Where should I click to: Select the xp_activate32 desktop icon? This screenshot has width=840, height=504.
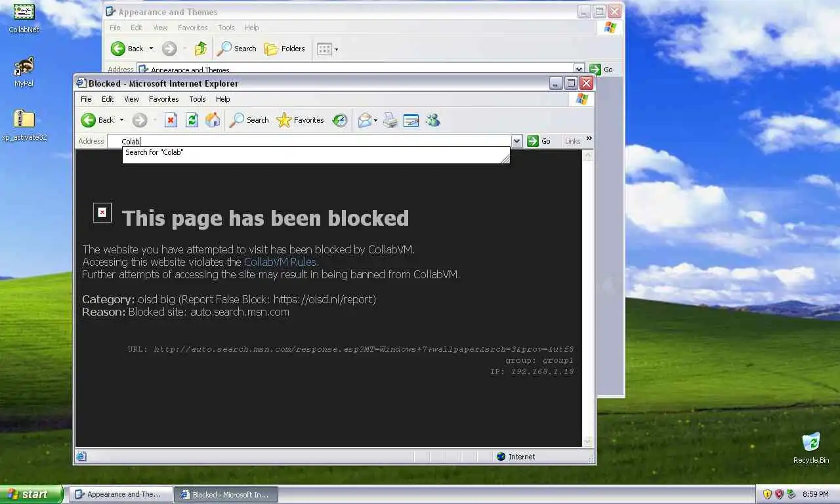click(x=24, y=125)
